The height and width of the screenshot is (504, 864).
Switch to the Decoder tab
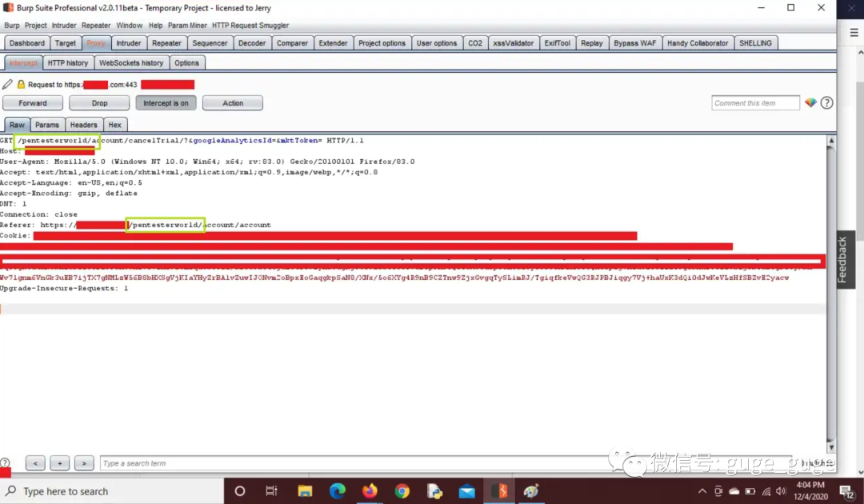pos(252,43)
